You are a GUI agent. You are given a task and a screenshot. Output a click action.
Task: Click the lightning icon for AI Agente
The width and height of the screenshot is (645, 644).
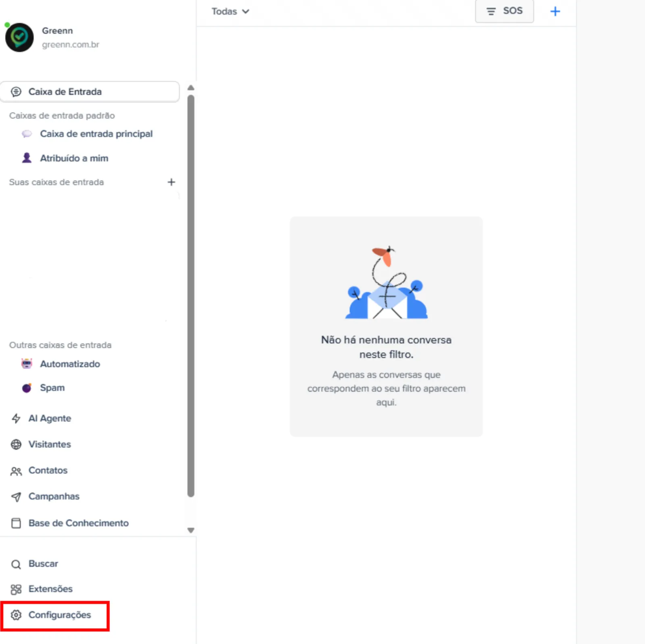pyautogui.click(x=16, y=418)
